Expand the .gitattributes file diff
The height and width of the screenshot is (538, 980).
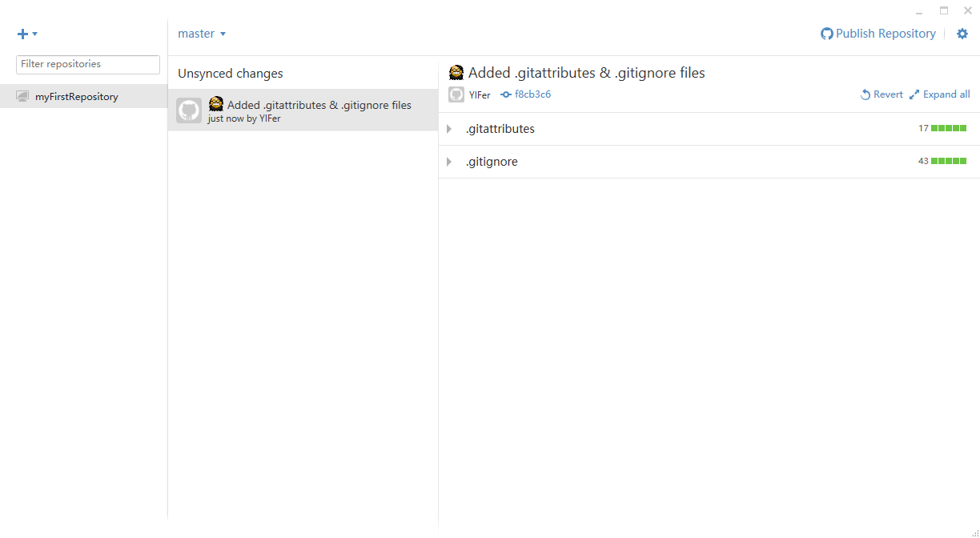pyautogui.click(x=449, y=129)
